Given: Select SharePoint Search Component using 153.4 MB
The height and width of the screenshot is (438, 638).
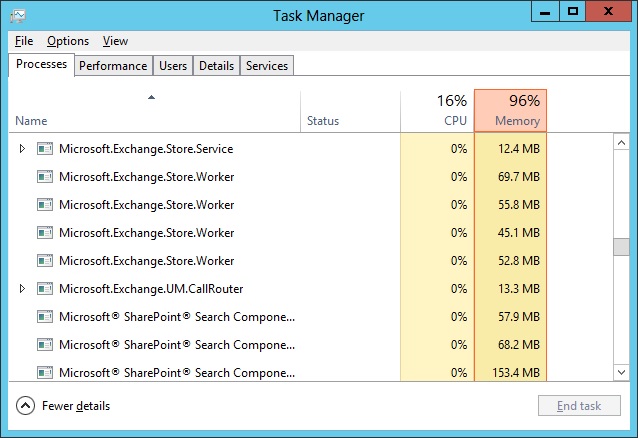Looking at the screenshot, I should tap(177, 372).
